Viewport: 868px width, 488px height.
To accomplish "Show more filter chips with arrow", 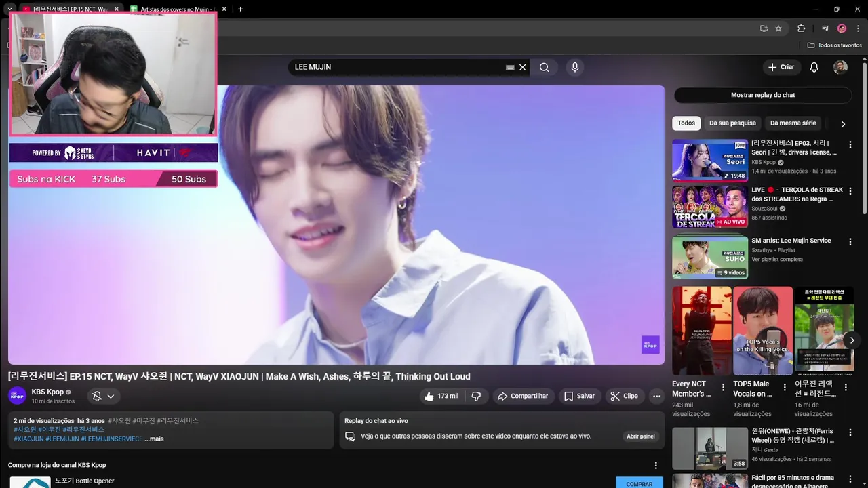I will 843,124.
